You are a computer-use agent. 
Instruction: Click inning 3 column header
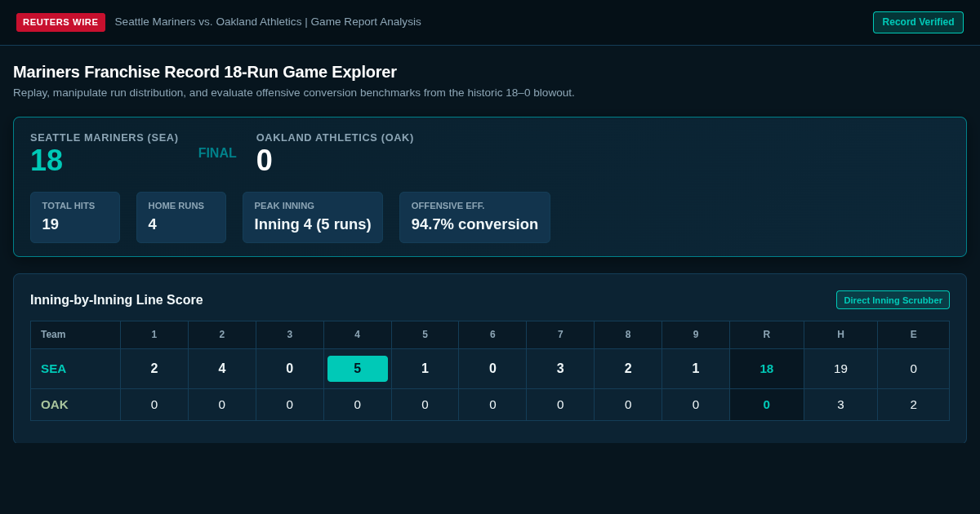[x=290, y=335]
